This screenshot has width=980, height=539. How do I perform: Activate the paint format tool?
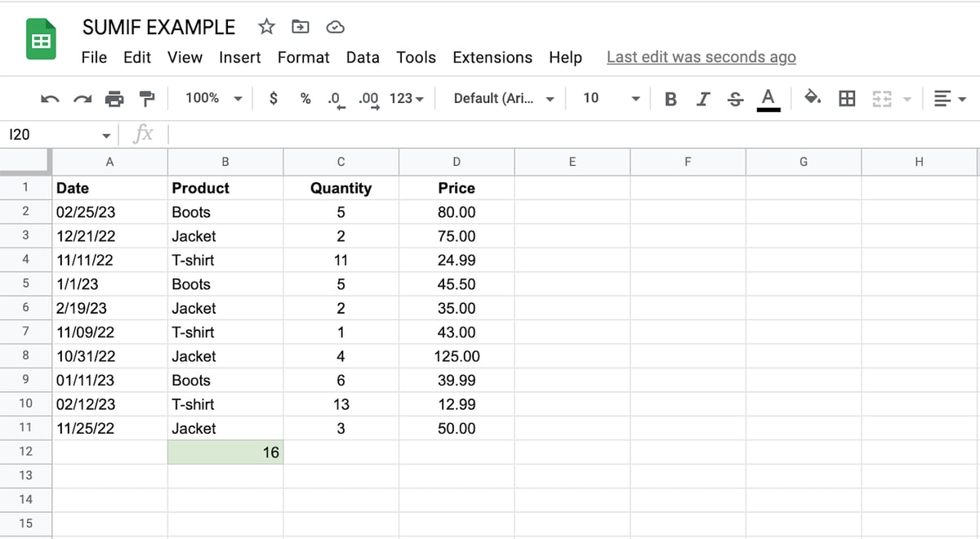[x=147, y=99]
